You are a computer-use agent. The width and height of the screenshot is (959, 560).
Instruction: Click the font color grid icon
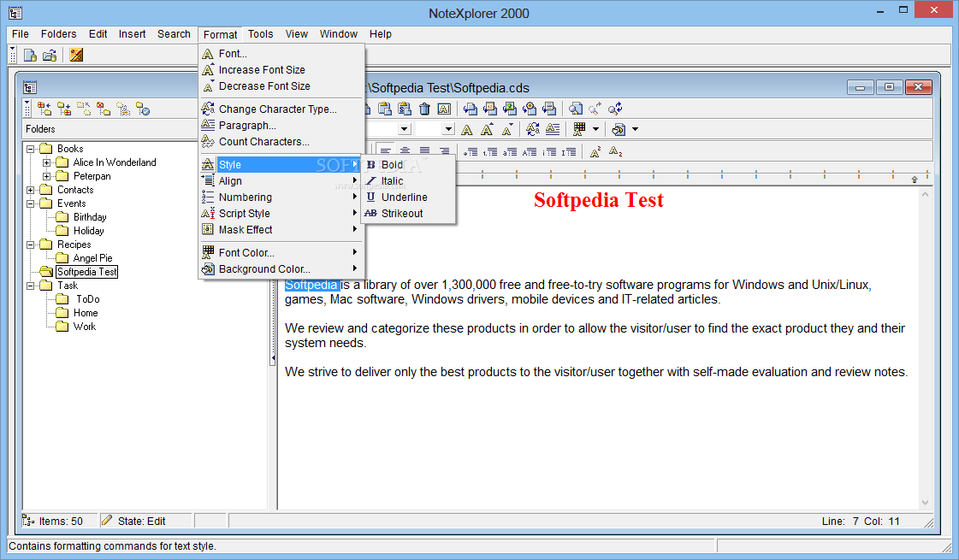579,130
